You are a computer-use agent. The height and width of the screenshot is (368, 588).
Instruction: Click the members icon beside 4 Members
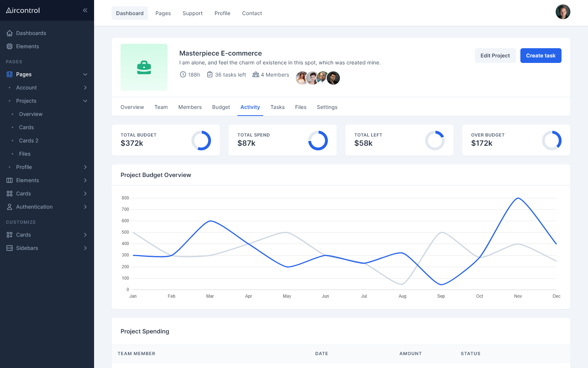pos(255,74)
